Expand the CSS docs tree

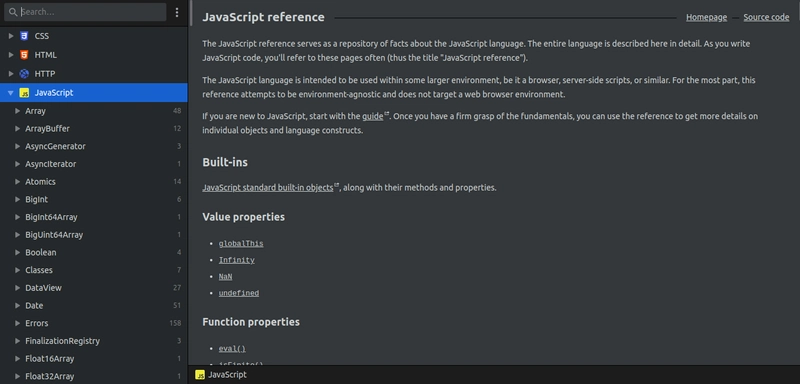(x=11, y=36)
